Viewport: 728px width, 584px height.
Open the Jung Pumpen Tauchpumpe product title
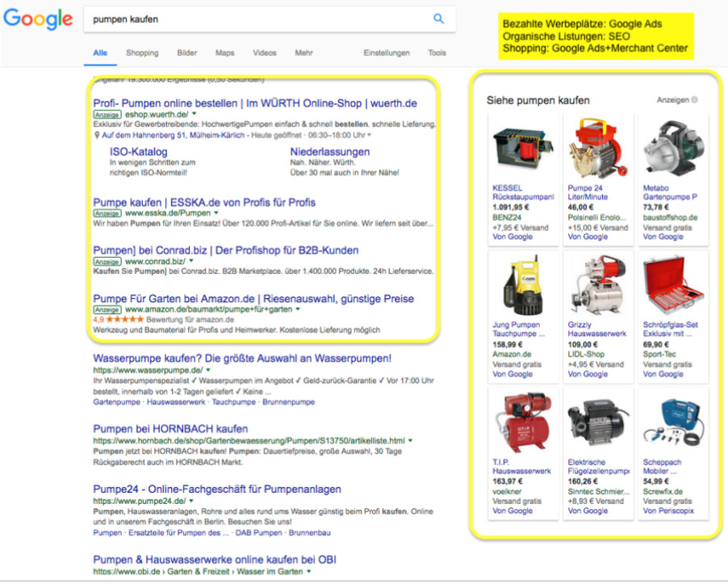(x=519, y=329)
